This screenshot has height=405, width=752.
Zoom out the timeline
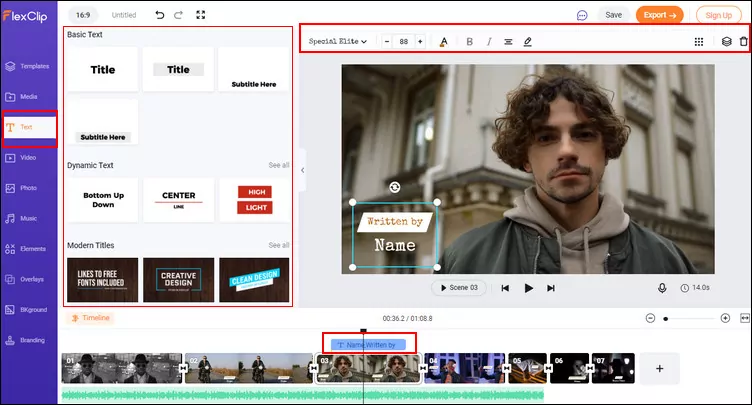[650, 318]
